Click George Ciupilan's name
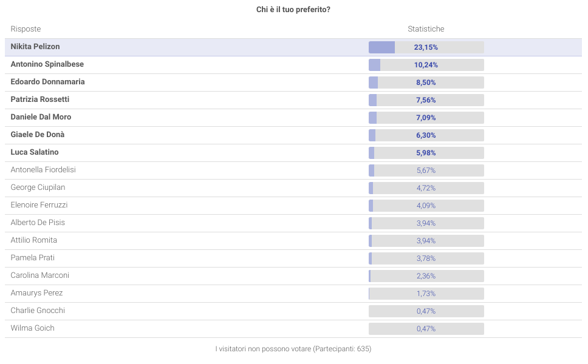The height and width of the screenshot is (364, 588). pos(38,187)
